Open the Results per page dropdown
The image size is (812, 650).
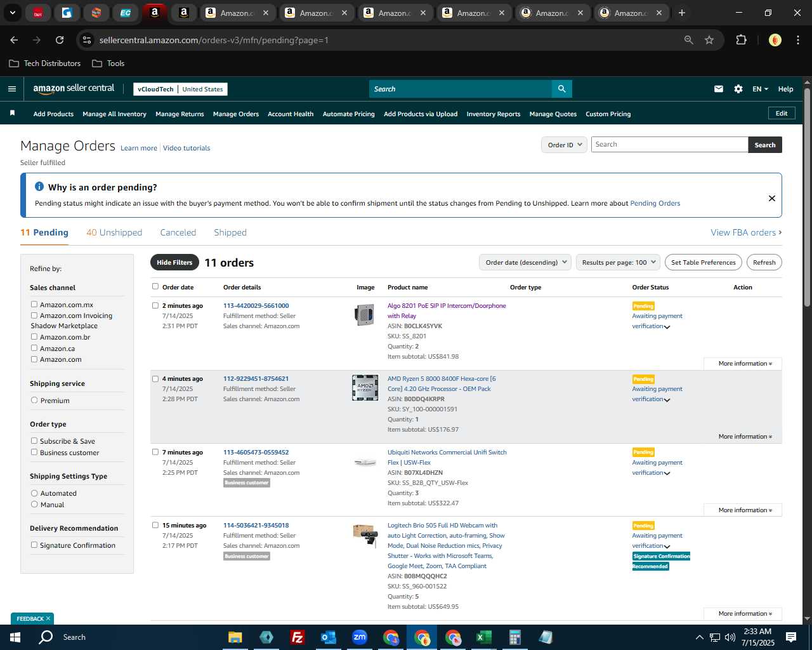[x=619, y=262]
